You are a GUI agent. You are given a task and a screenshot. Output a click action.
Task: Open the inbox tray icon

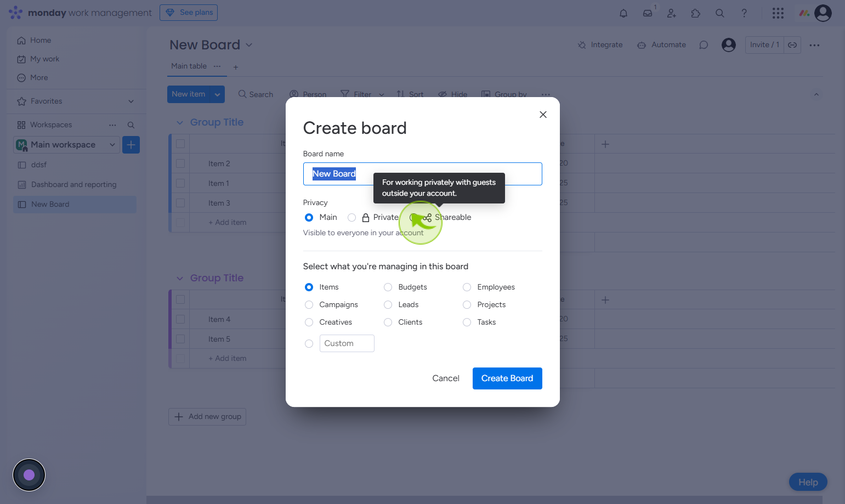[648, 13]
